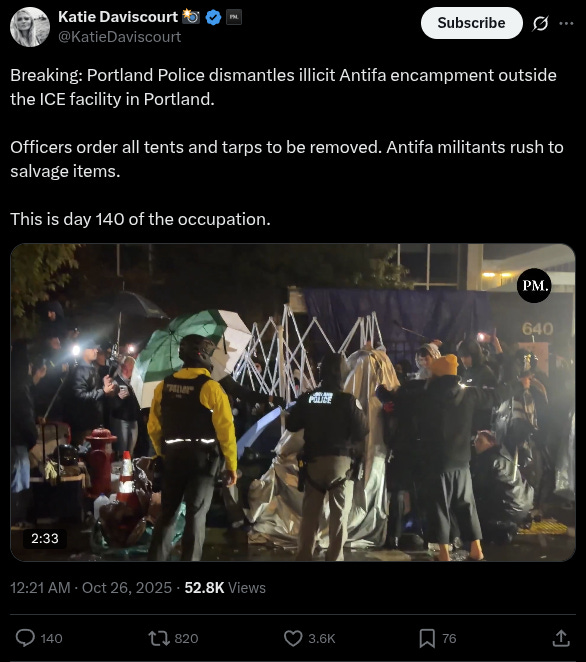586x662 pixels.
Task: Click the PM affiliation badge beside name
Action: [x=234, y=17]
